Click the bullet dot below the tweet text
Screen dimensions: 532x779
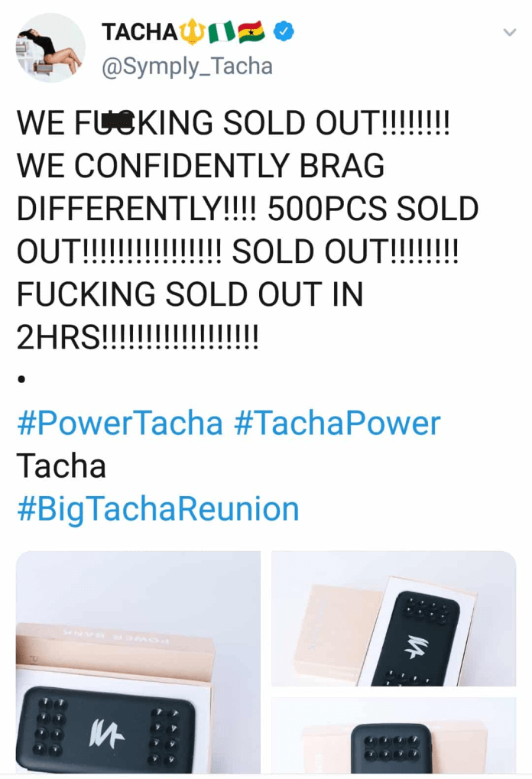click(21, 379)
